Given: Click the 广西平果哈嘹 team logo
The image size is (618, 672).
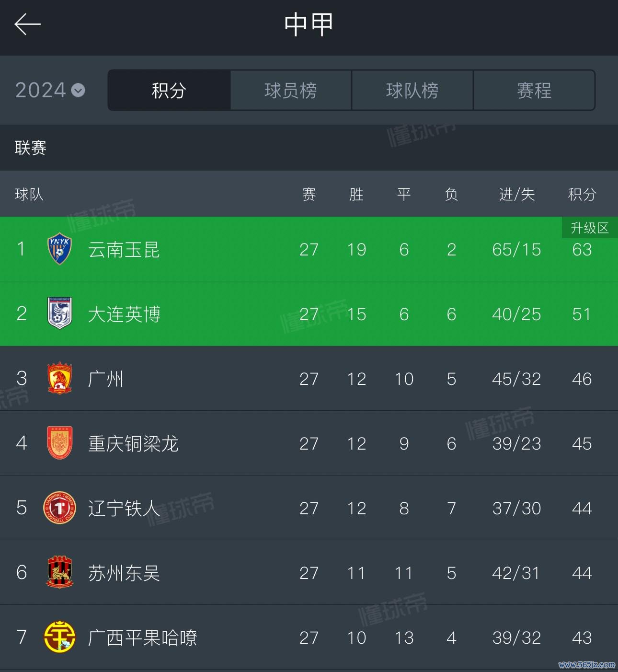Looking at the screenshot, I should click(x=59, y=637).
